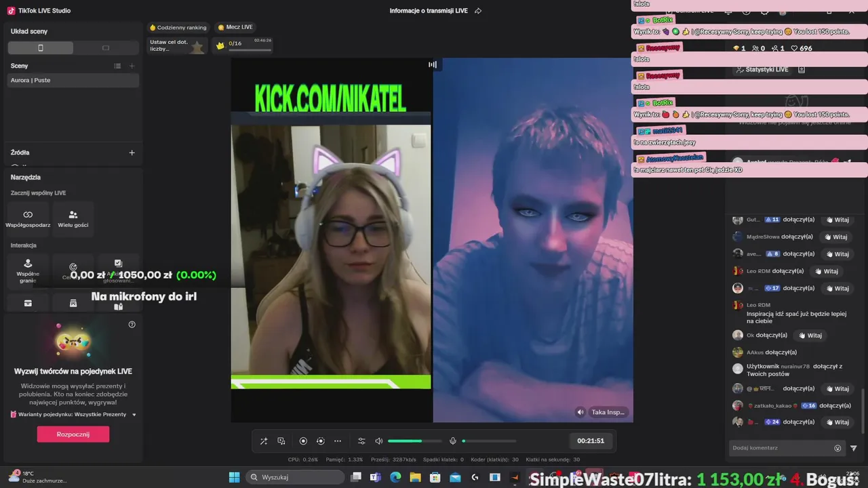Start recording with the record icon
Image resolution: width=868 pixels, height=488 pixels.
(303, 441)
